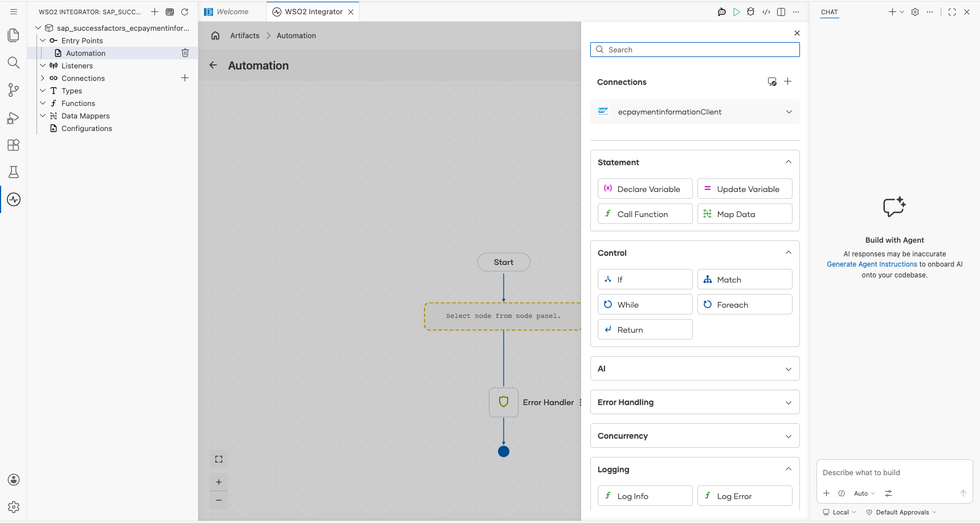980x523 pixels.
Task: Open Accounts icon in activity bar
Action: pos(14,480)
